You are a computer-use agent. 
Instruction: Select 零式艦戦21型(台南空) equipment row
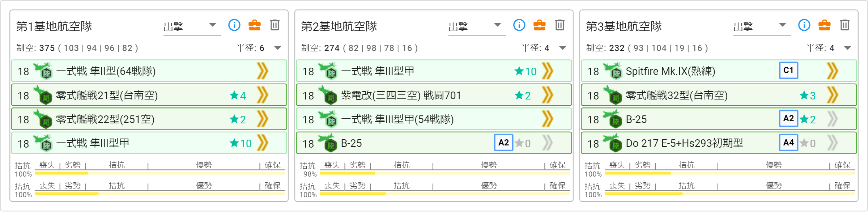(149, 95)
